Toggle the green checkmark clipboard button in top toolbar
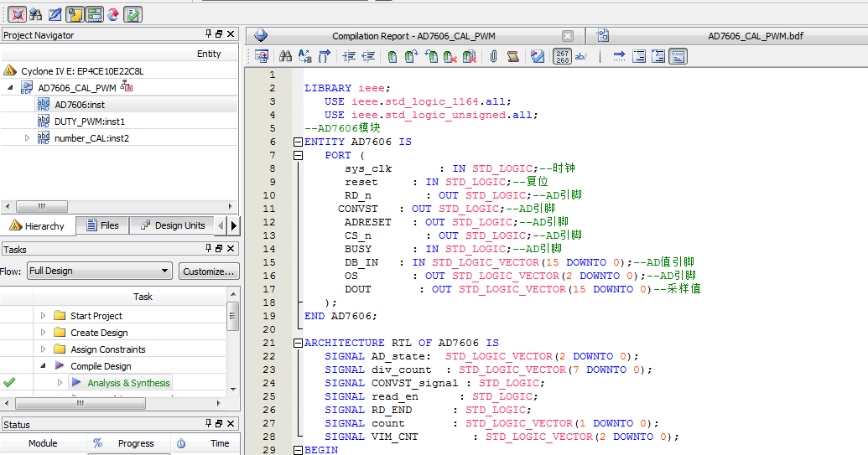Screen dimensions: 868x455 (x=133, y=13)
